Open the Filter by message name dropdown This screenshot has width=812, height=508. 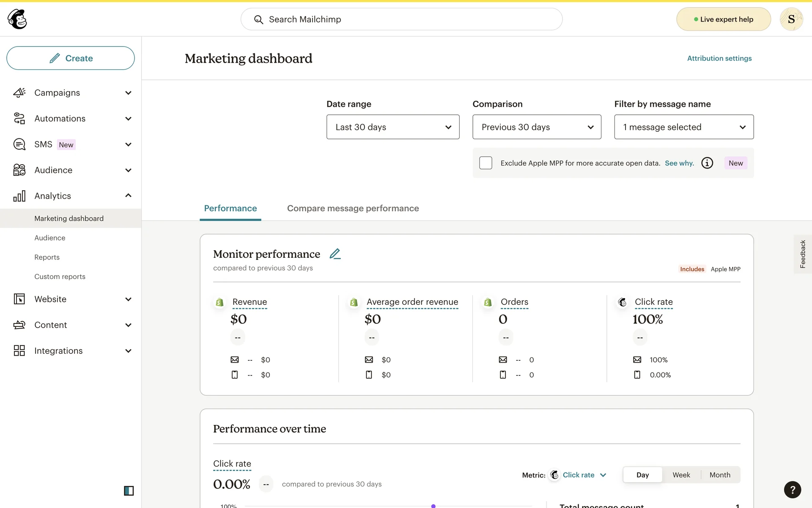point(683,127)
